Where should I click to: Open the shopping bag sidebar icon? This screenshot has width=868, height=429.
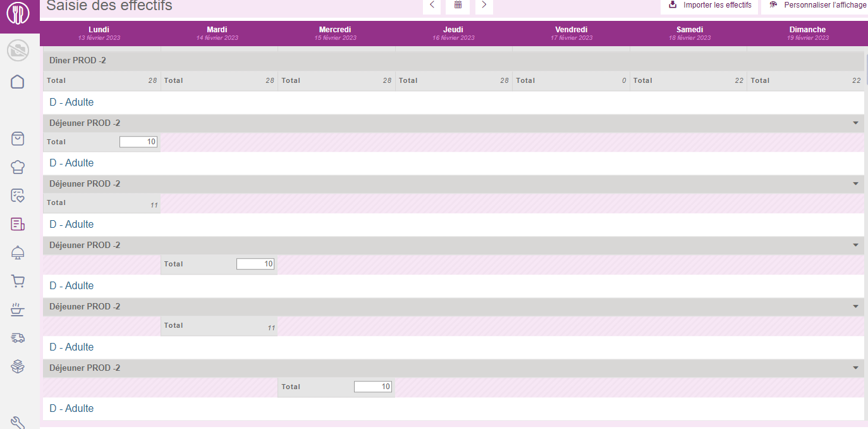(x=18, y=139)
